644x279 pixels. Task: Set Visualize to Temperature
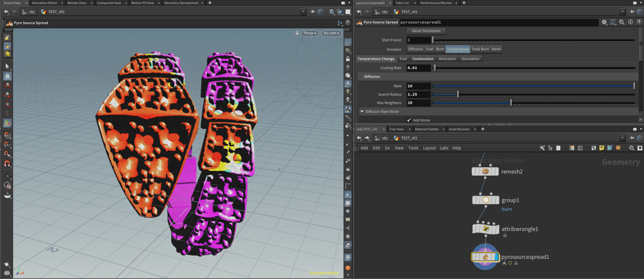(458, 49)
